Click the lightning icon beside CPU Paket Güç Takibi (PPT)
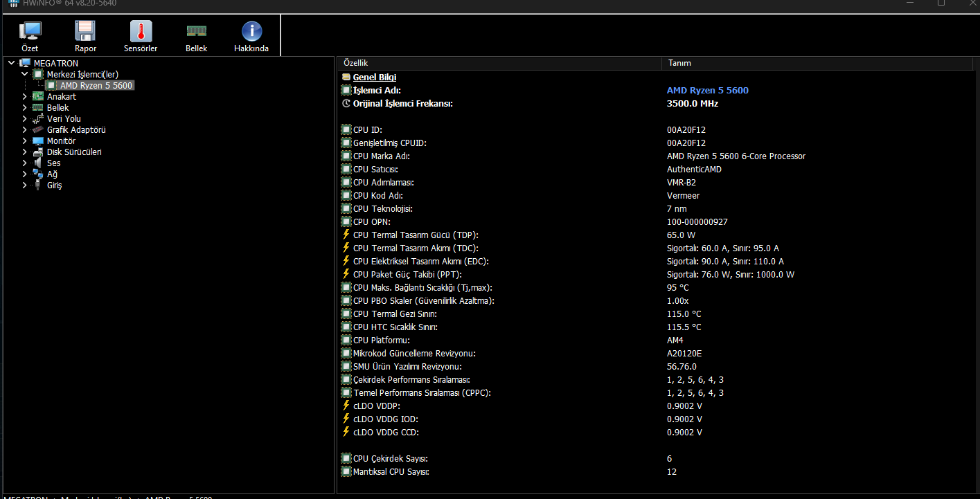 346,274
